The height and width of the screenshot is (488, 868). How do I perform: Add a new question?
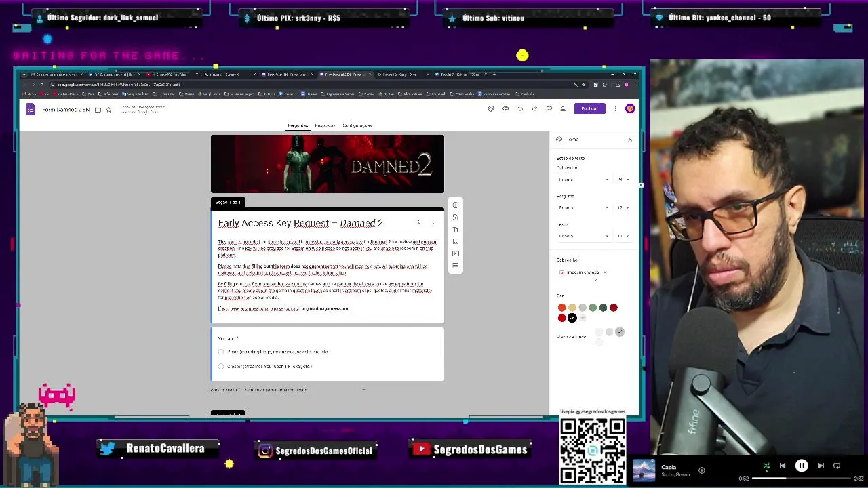tap(456, 205)
